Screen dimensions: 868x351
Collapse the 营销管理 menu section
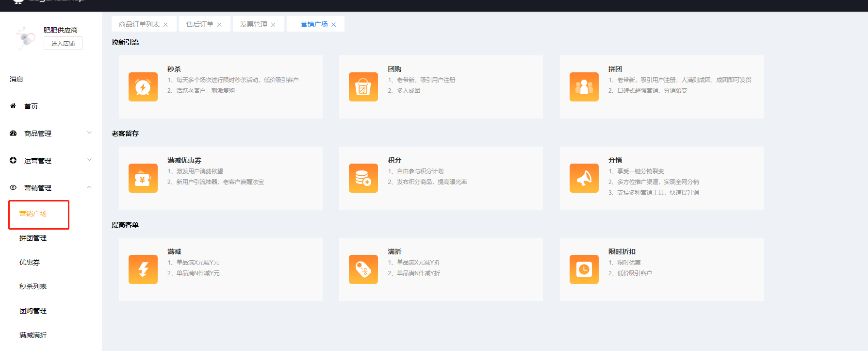[89, 187]
